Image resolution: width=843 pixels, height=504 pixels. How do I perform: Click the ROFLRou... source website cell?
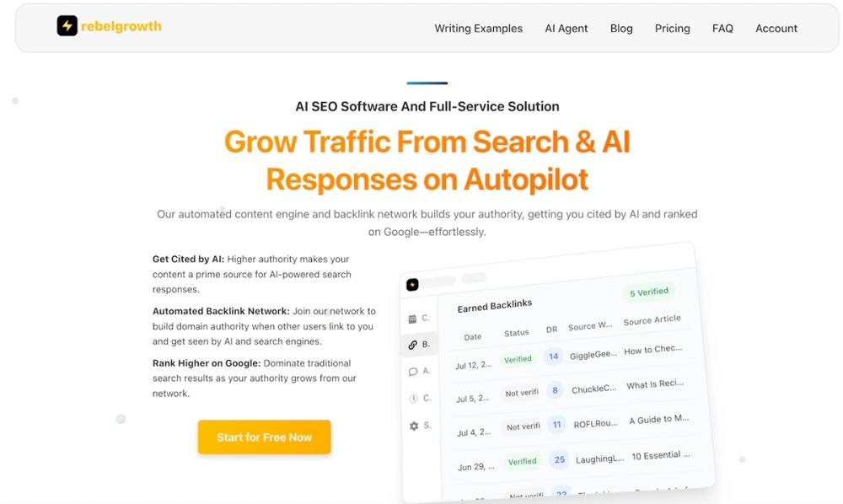[x=595, y=424]
